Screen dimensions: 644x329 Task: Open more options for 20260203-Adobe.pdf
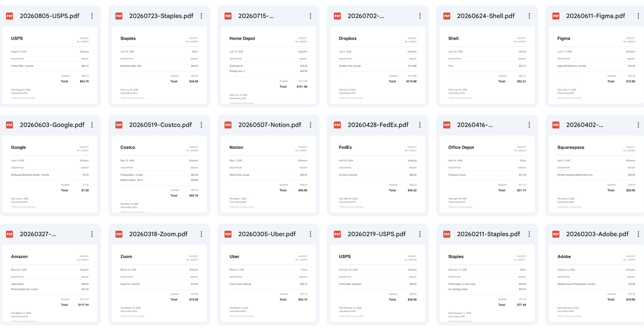click(x=638, y=234)
